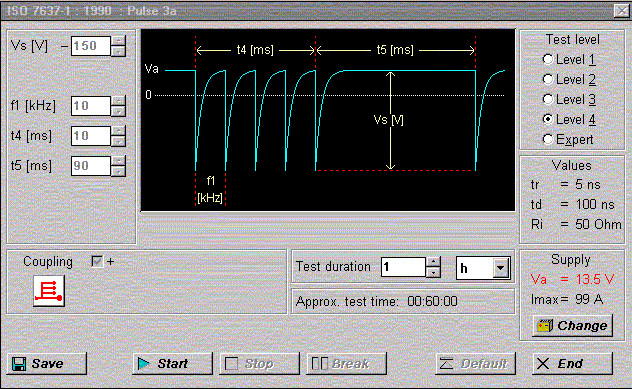
Task: Open the test duration unit dropdown
Action: (501, 268)
